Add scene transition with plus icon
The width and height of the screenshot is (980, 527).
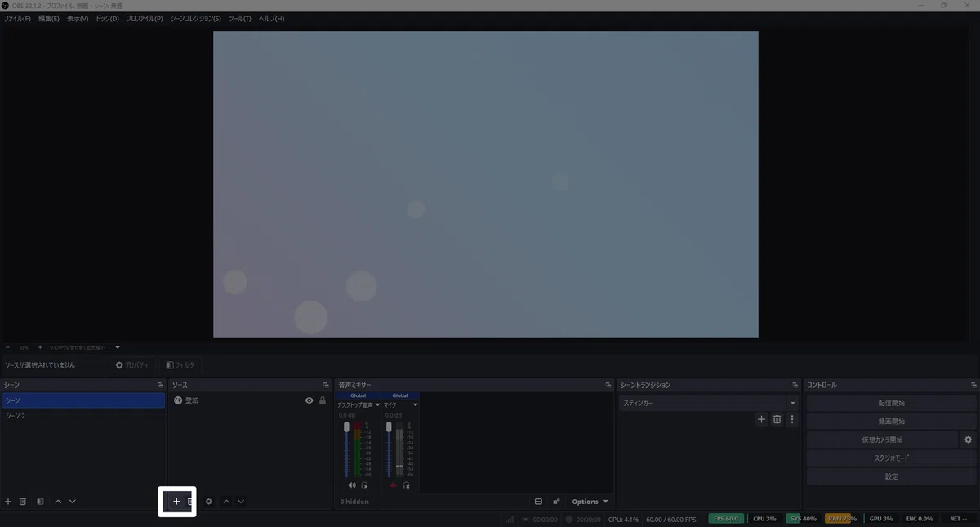coord(761,419)
